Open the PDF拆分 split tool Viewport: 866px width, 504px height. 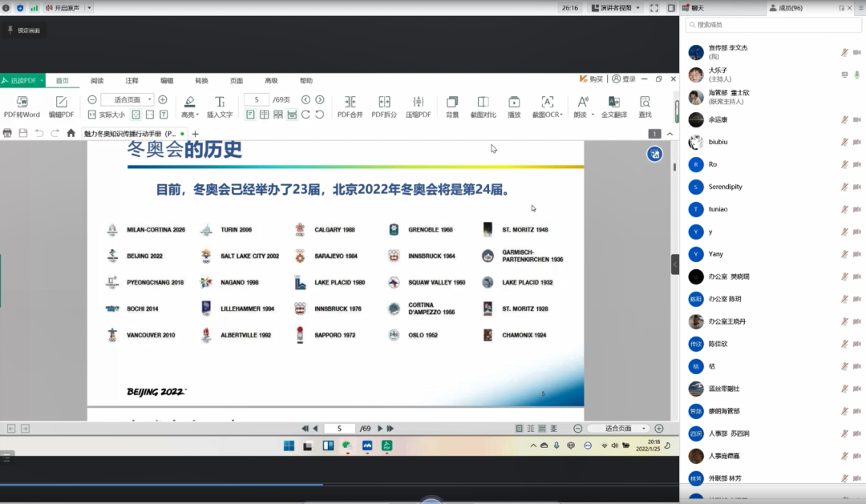point(384,107)
